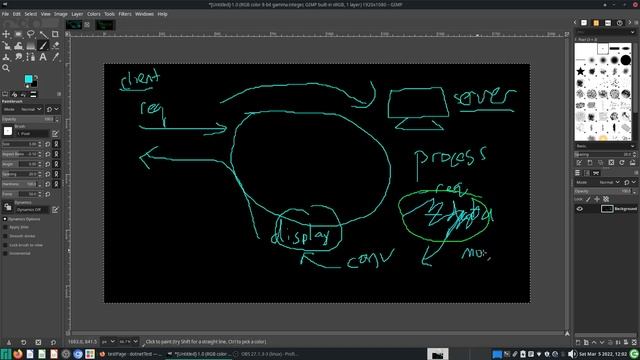Select the Unified Transform tool
Image resolution: width=640 pixels, height=360 pixels.
pos(6,46)
